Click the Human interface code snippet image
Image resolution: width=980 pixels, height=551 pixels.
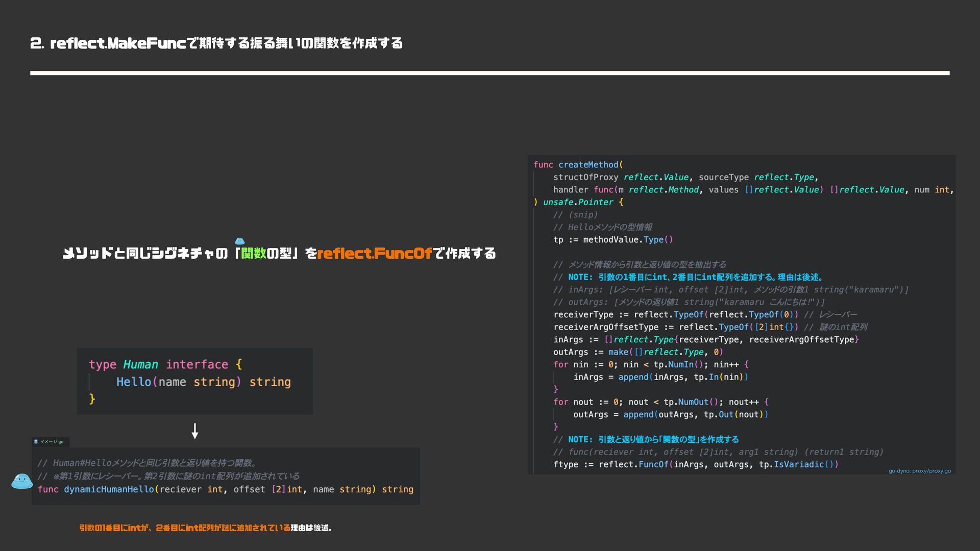click(x=194, y=381)
